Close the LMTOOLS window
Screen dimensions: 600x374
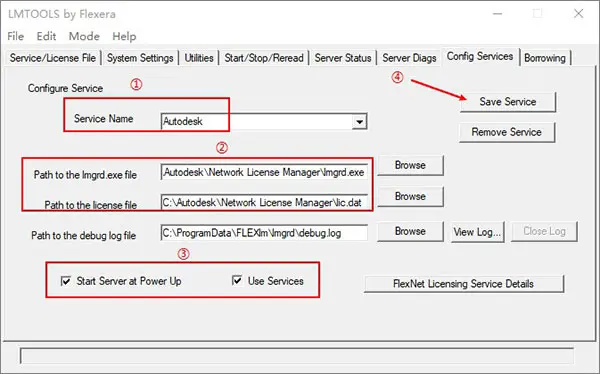click(578, 14)
